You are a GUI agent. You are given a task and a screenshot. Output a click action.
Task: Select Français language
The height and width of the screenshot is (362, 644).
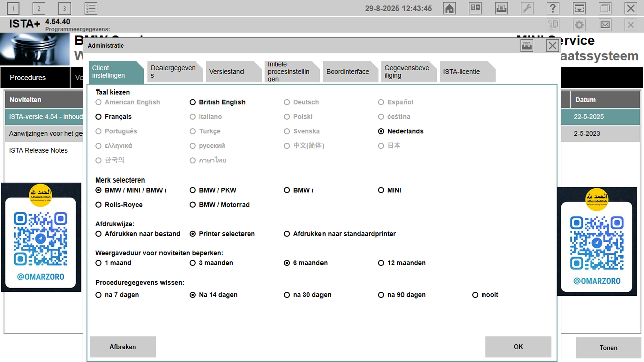point(113,117)
